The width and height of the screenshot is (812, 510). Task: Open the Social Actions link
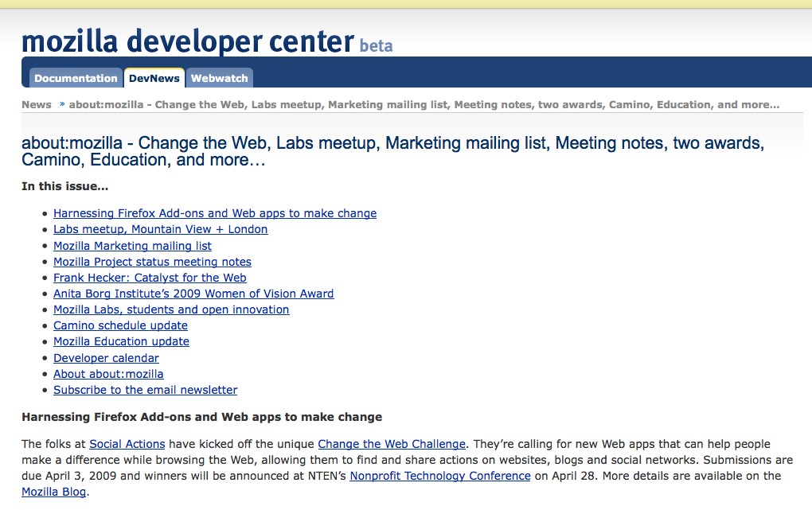[127, 444]
